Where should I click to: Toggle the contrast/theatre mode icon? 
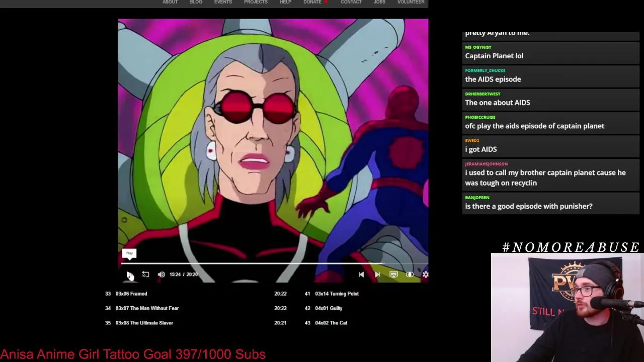tap(410, 275)
